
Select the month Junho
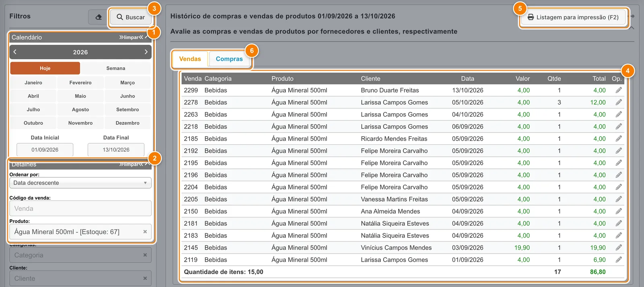coord(128,96)
